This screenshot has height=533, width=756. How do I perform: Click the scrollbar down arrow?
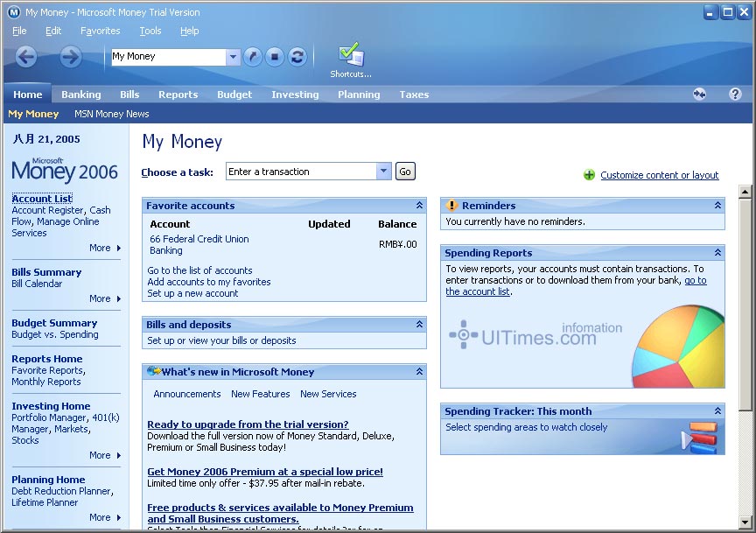tap(745, 522)
